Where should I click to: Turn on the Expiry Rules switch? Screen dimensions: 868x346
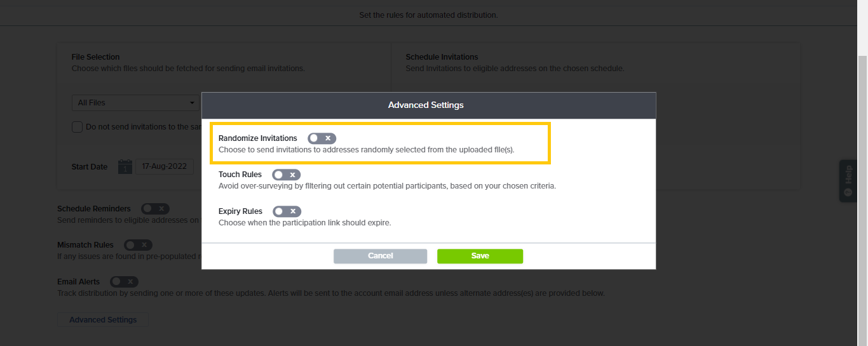click(x=287, y=211)
